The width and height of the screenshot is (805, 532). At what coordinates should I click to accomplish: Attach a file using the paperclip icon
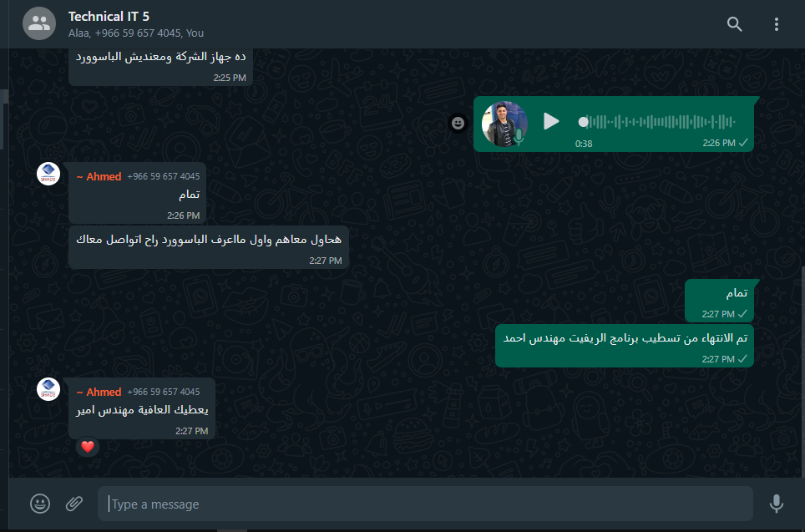(74, 504)
